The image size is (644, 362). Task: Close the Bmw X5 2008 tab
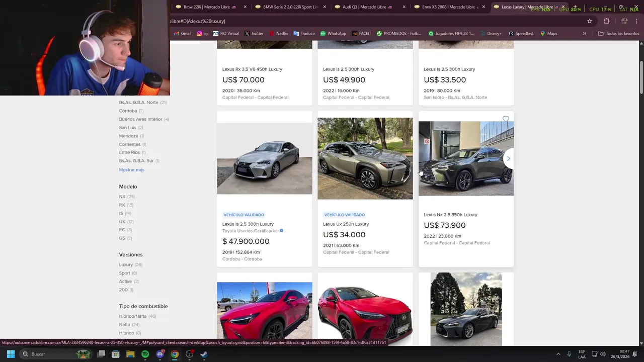coord(484,7)
